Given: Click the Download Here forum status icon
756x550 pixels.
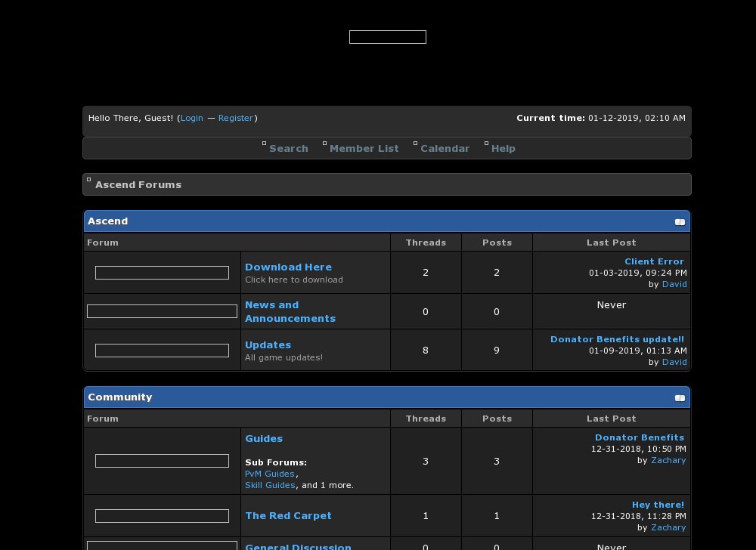Looking at the screenshot, I should coord(162,273).
